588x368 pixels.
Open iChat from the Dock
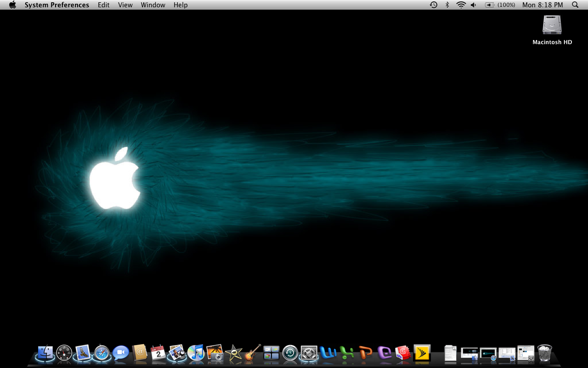121,353
